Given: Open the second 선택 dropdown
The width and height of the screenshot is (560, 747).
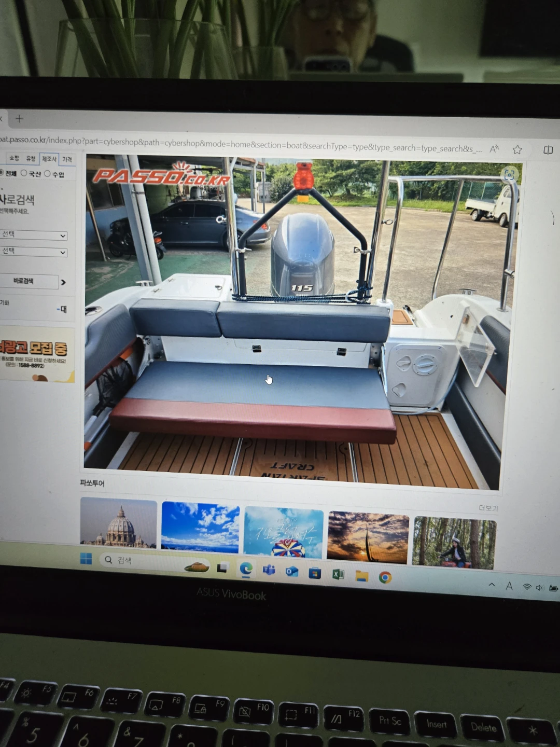Looking at the screenshot, I should click(34, 252).
